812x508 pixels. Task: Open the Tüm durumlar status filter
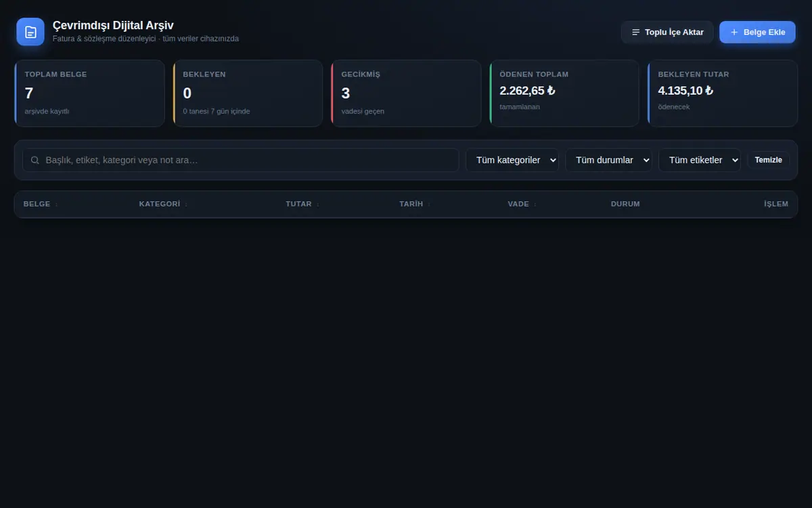tap(608, 160)
